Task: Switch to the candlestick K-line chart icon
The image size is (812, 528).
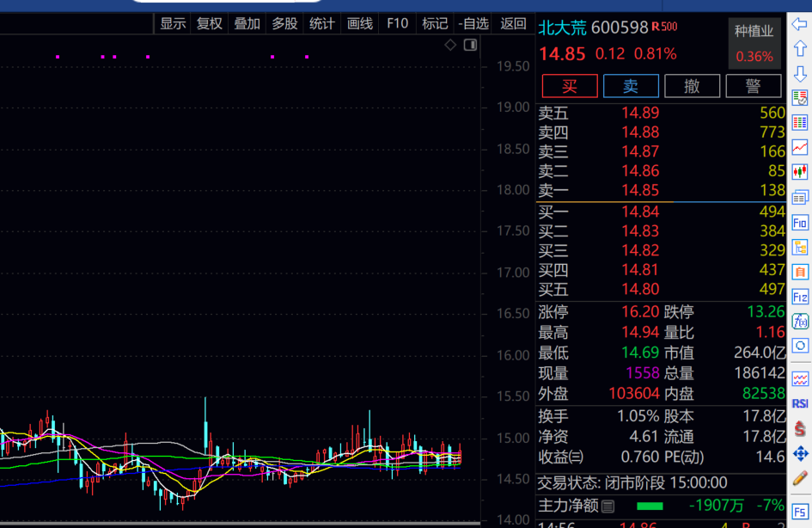Action: pyautogui.click(x=800, y=171)
